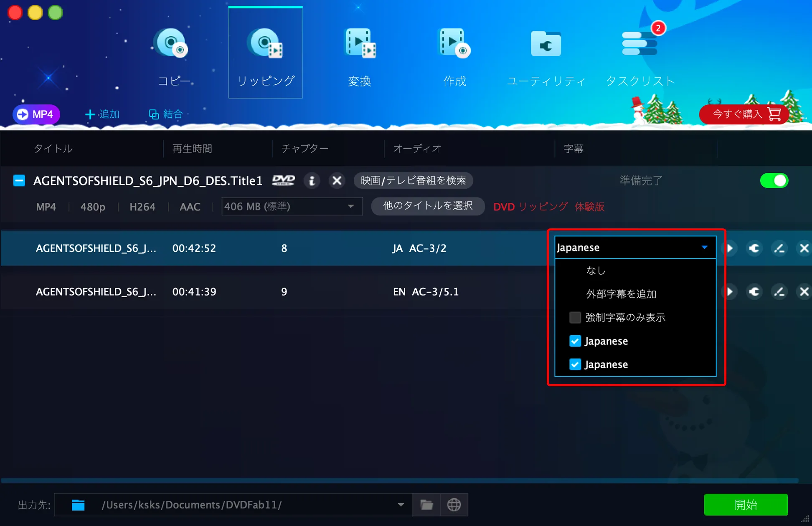Uncheck the second Japanese subtitle checkbox
The height and width of the screenshot is (526, 812).
click(x=575, y=364)
